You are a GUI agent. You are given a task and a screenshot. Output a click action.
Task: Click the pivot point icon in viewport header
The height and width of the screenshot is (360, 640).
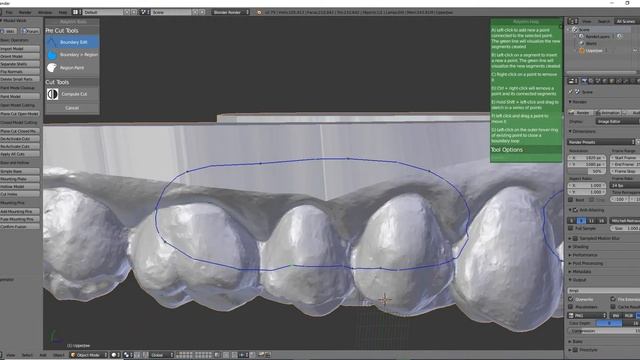127,355
